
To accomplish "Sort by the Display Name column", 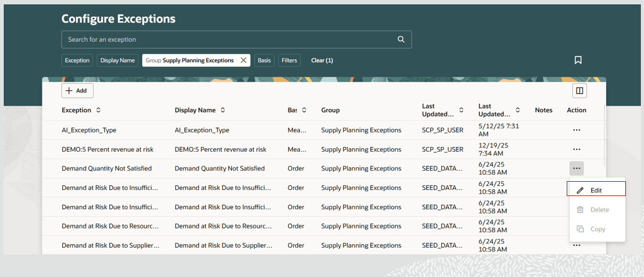I will click(223, 110).
